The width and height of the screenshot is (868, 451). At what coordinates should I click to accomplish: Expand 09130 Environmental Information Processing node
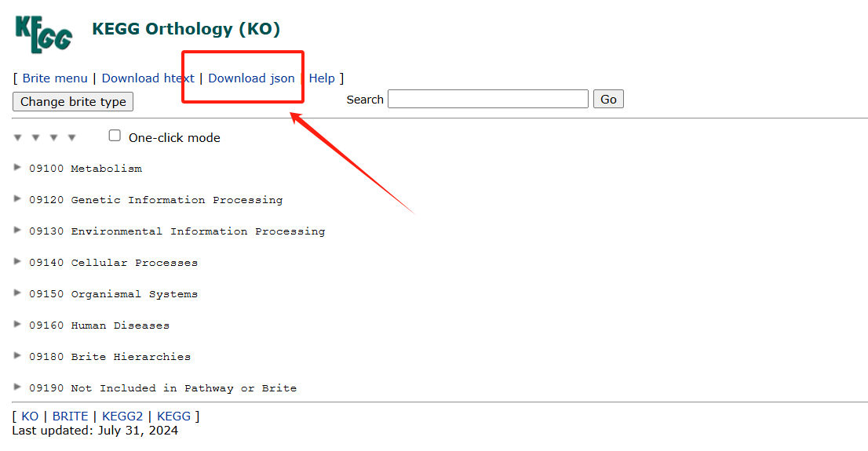[17, 230]
